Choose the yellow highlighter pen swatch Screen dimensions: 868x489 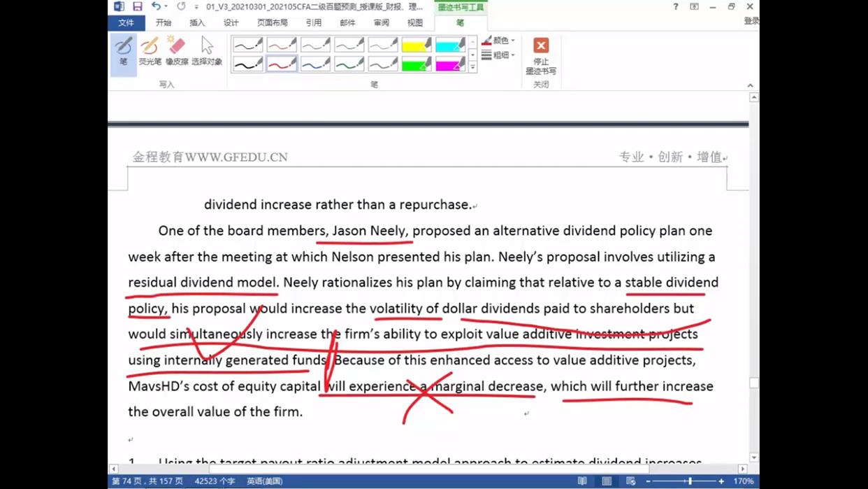pos(417,45)
